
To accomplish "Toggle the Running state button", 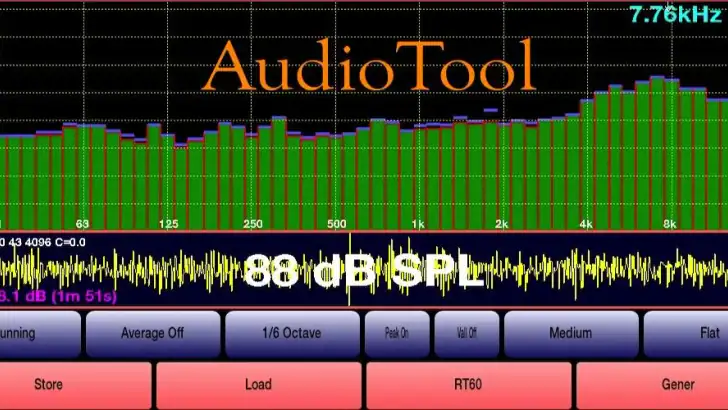I will point(40,334).
